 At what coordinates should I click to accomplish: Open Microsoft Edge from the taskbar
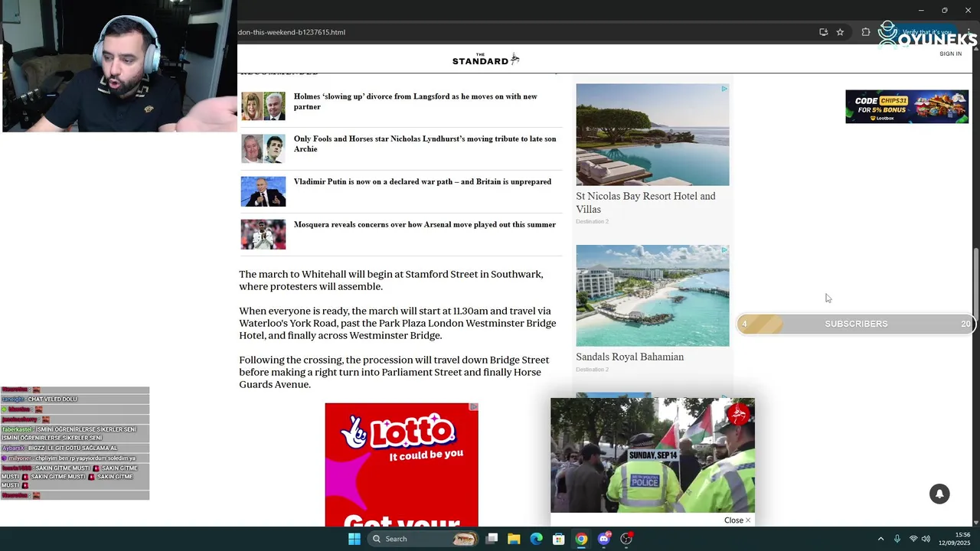tap(537, 539)
